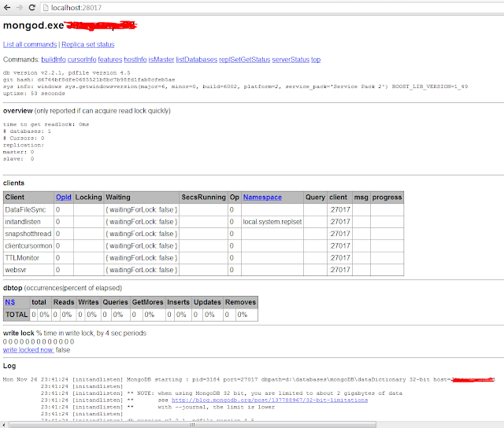
Task: Click the Log section heading
Action: [x=9, y=366]
